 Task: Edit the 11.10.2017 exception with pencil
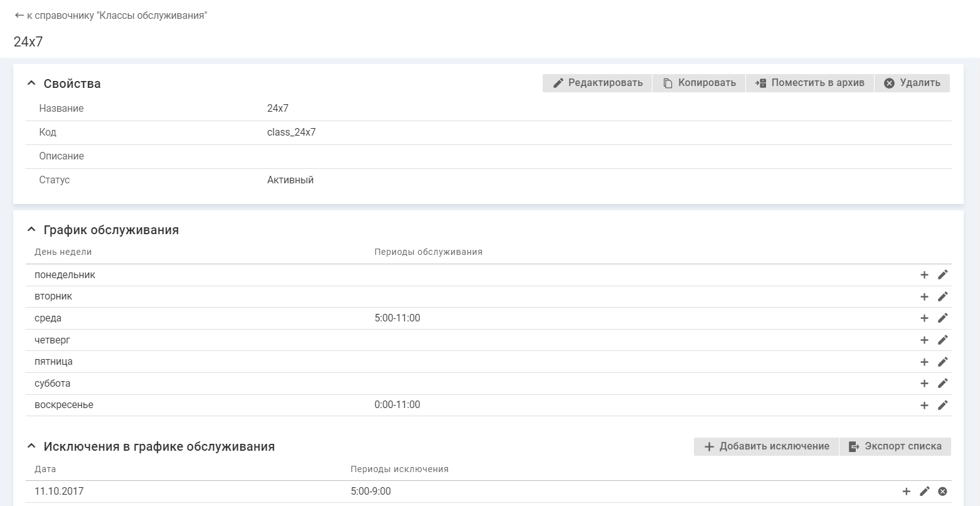click(x=924, y=492)
